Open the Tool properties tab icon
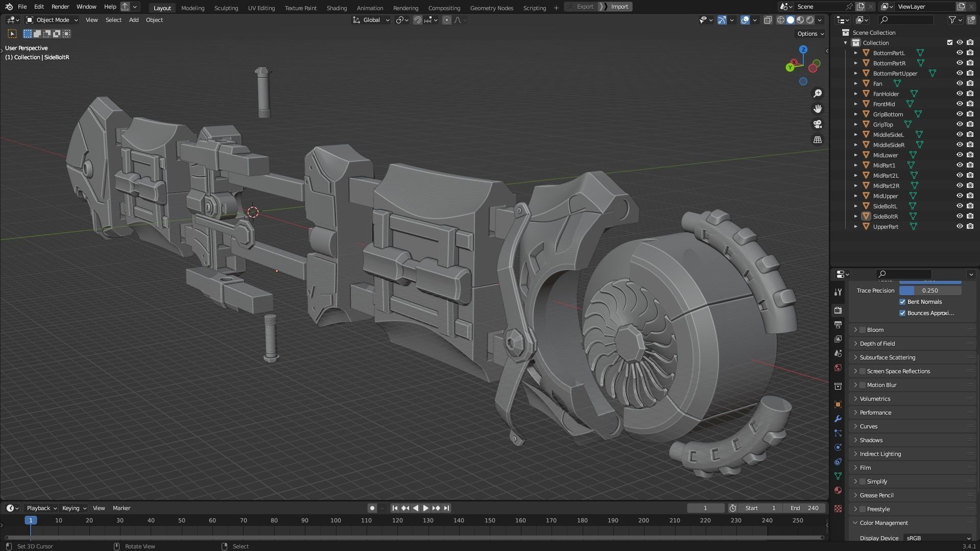The height and width of the screenshot is (551, 980). tap(838, 292)
